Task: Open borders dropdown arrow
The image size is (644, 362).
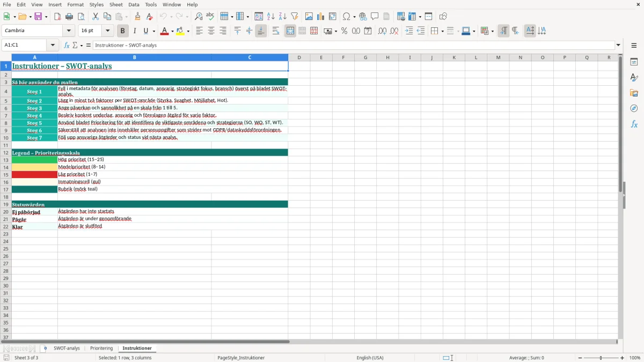Action: point(442,32)
